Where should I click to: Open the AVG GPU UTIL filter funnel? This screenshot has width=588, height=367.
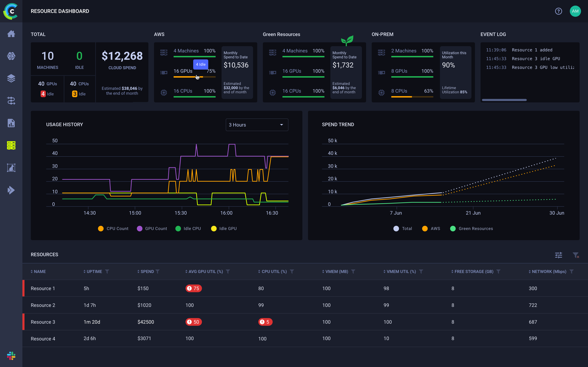click(228, 272)
